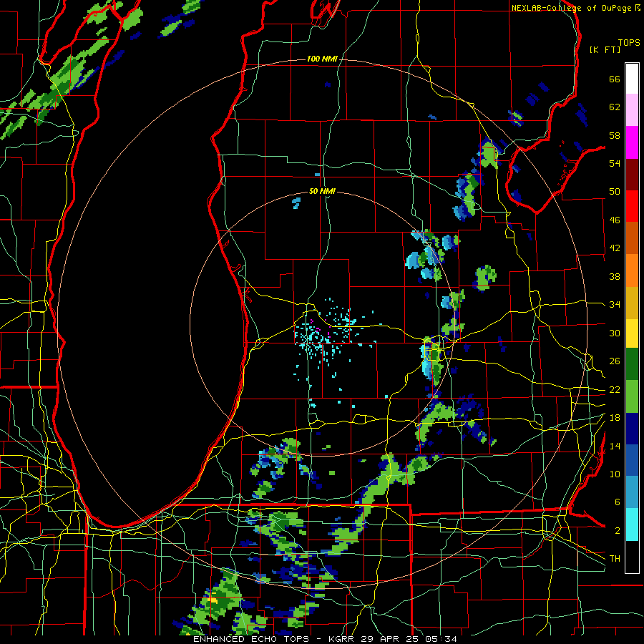Click the white top swatch of the legend
The height and width of the screenshot is (644, 644).
tap(632, 79)
